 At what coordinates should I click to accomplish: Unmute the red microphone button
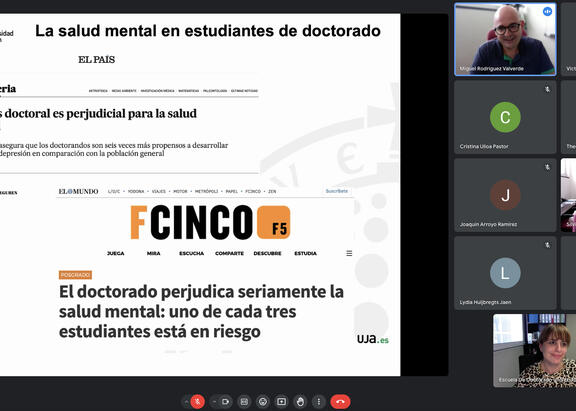197,401
